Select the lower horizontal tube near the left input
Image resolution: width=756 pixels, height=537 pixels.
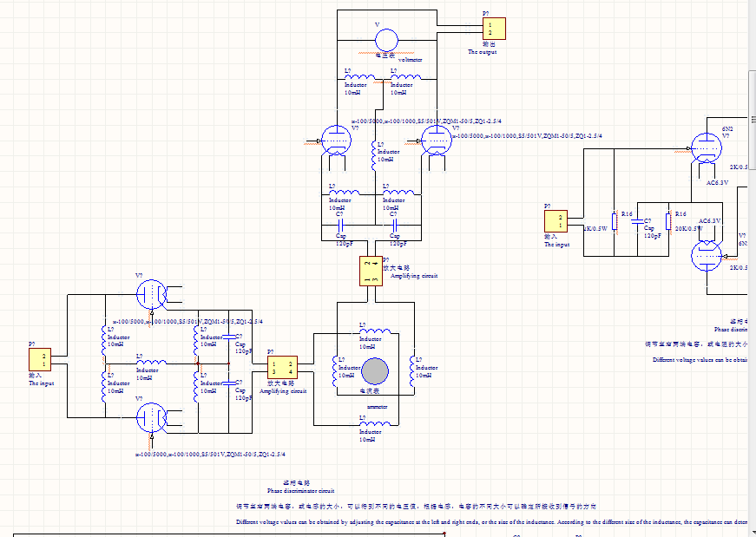click(x=151, y=417)
